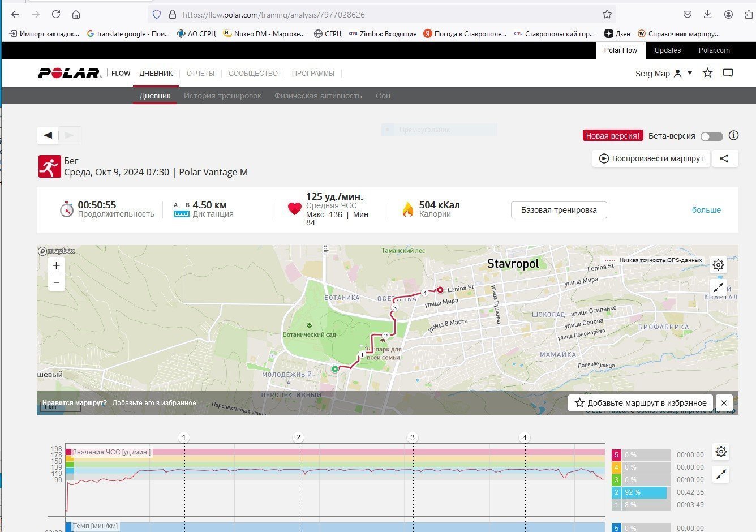Click the red route finish marker

click(440, 290)
